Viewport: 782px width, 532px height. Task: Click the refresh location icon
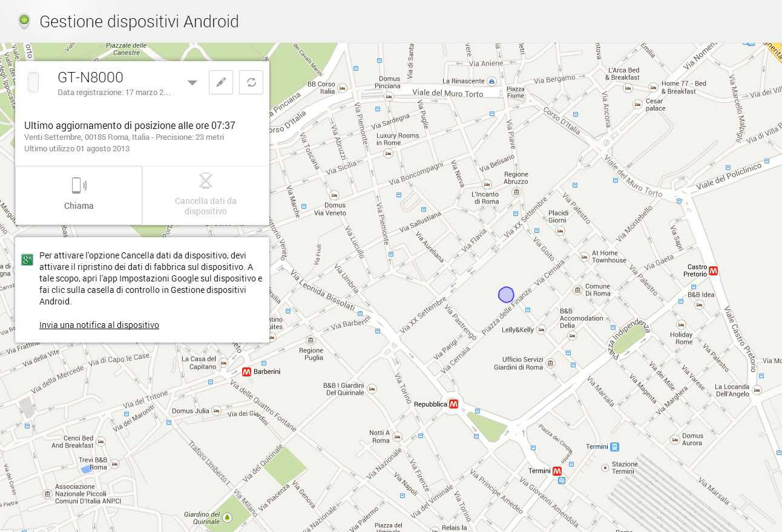(251, 82)
